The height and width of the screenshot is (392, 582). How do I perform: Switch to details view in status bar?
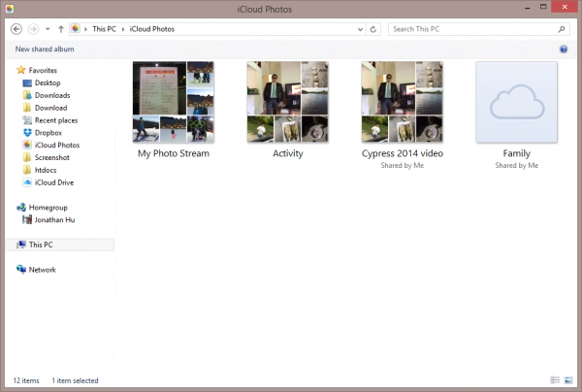click(555, 379)
